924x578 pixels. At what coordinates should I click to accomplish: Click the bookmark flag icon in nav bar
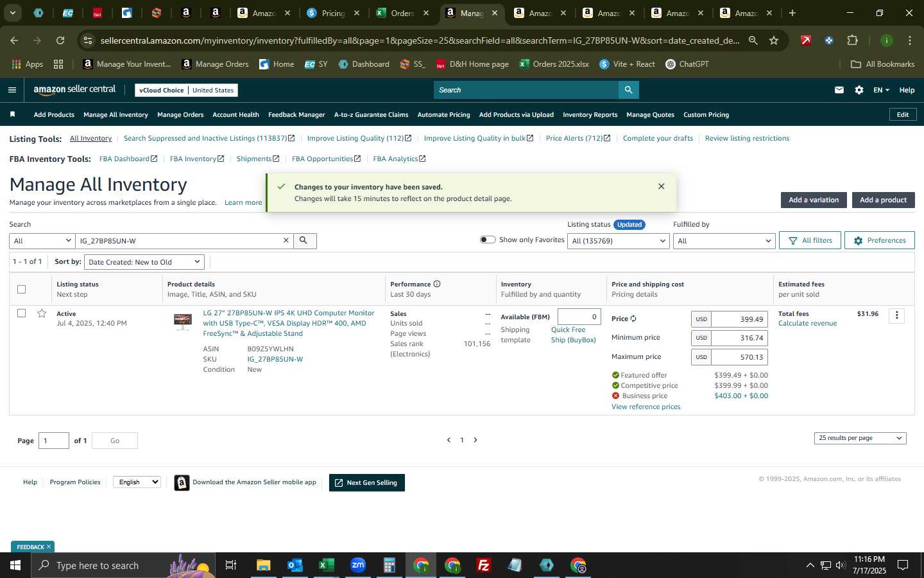(12, 114)
